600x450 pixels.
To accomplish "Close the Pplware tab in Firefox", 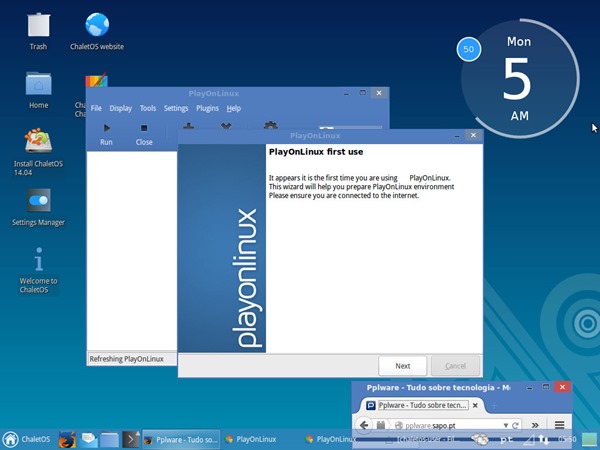I will (475, 405).
